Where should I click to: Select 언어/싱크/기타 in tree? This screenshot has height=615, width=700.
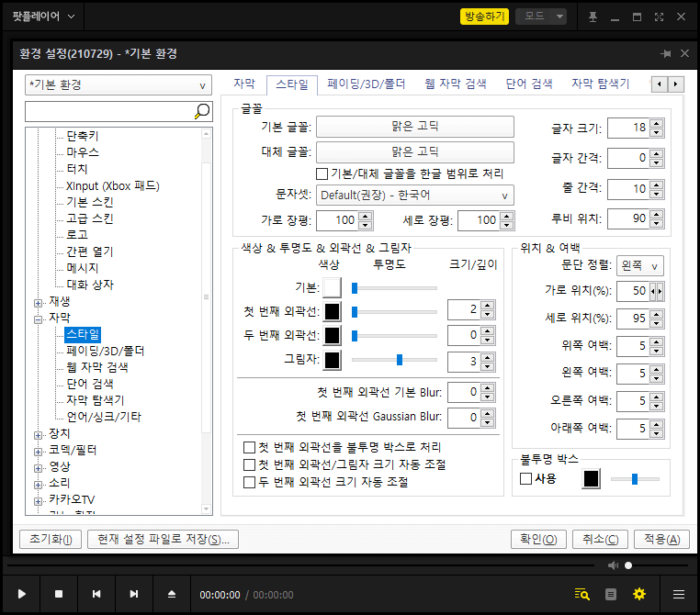104,417
